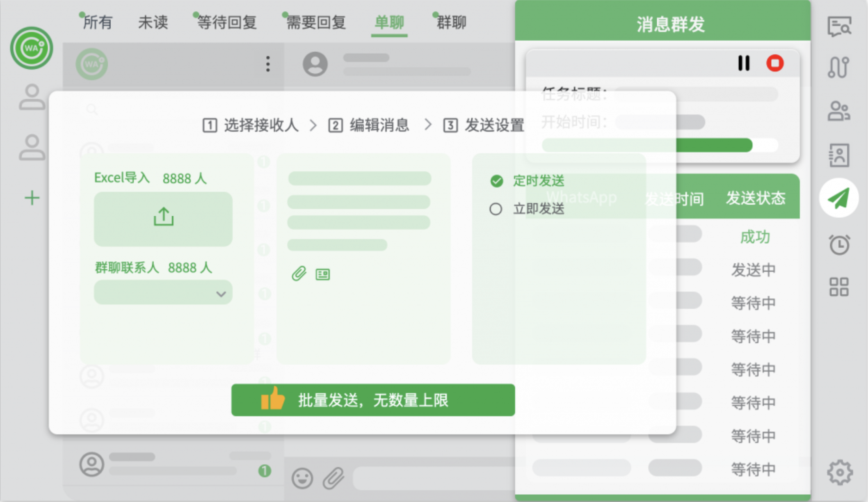Open the three-dot menu in chat list header
The height and width of the screenshot is (502, 868).
[268, 64]
